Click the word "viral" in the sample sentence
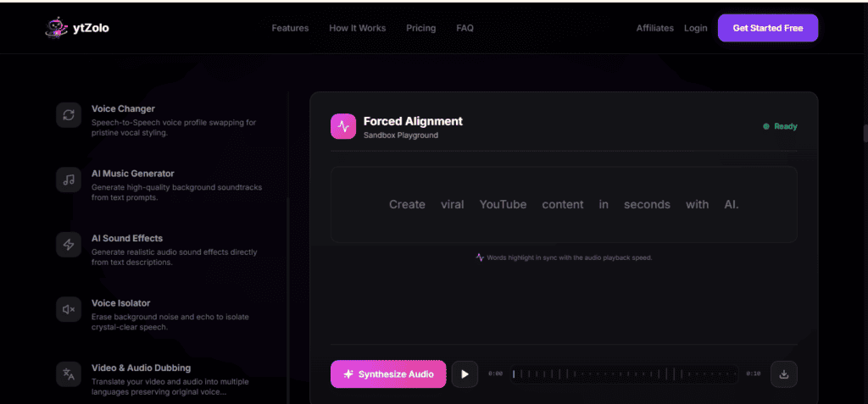This screenshot has width=868, height=404. pos(453,205)
